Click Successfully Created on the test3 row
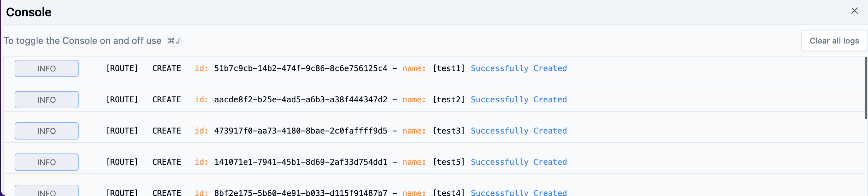The width and height of the screenshot is (868, 196). point(519,131)
